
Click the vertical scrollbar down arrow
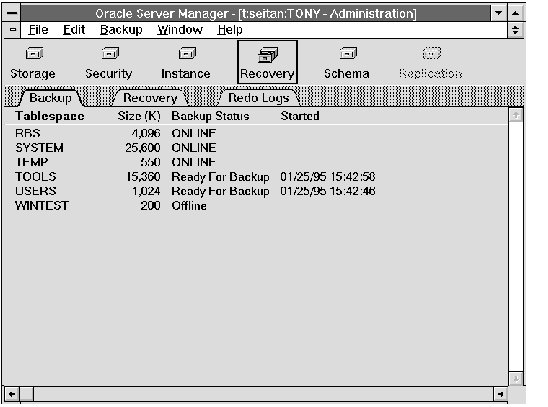(x=516, y=379)
